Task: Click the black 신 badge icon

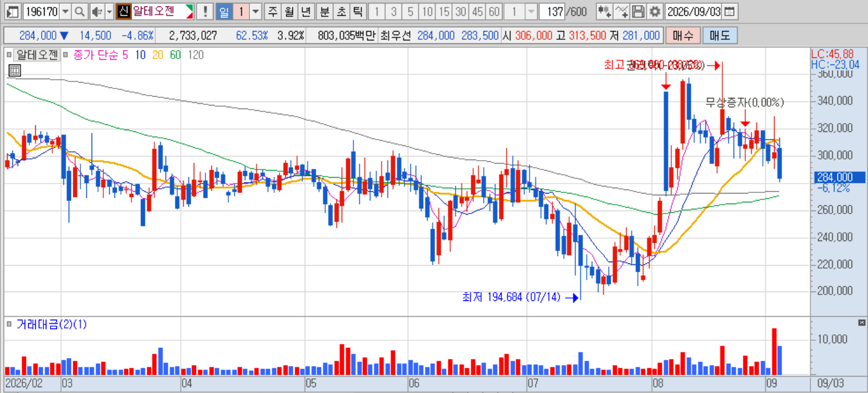Action: 123,11
